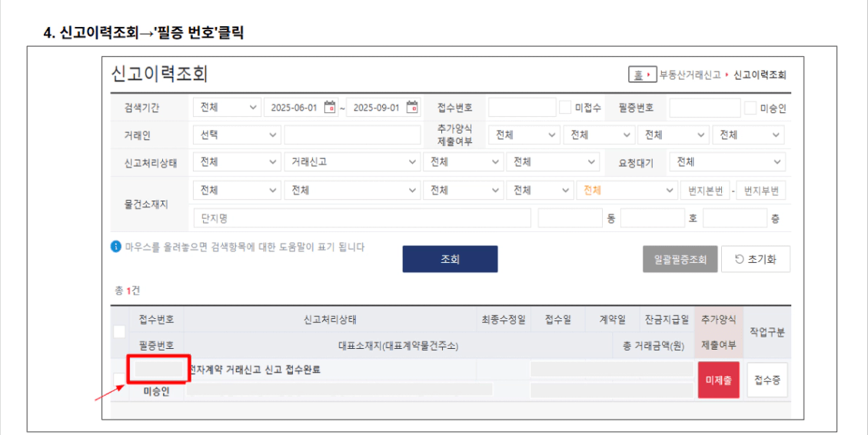
Task: Click the blue info help icon
Action: (116, 247)
